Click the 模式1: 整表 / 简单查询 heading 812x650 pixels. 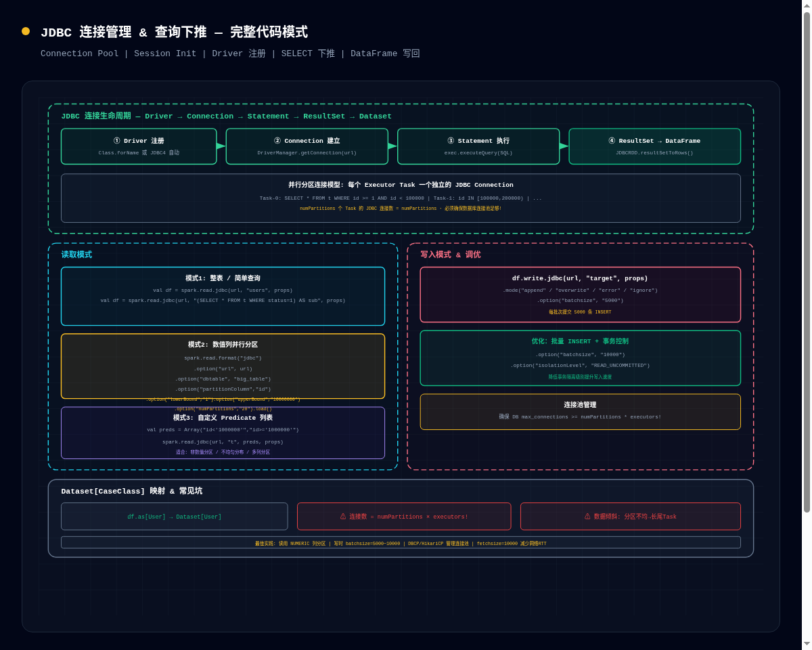click(223, 278)
